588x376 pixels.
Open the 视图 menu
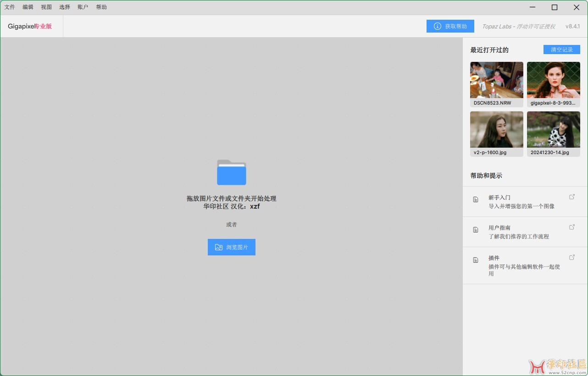[x=46, y=7]
